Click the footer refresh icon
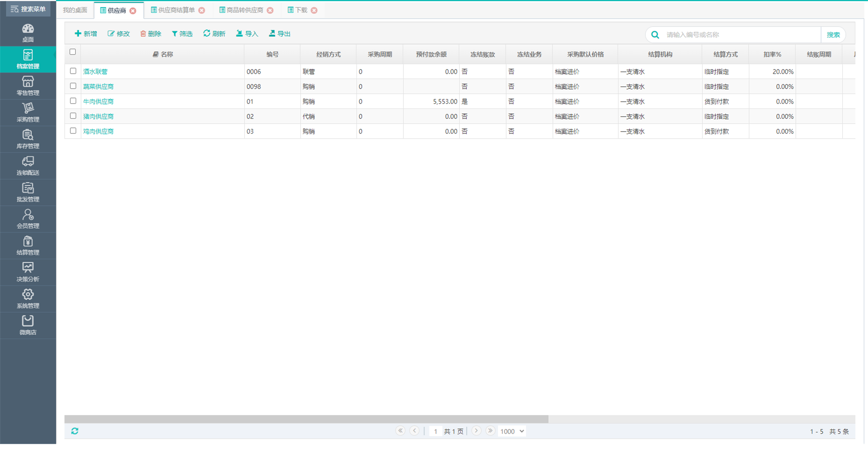Screen dimensions: 868x471 coord(75,431)
